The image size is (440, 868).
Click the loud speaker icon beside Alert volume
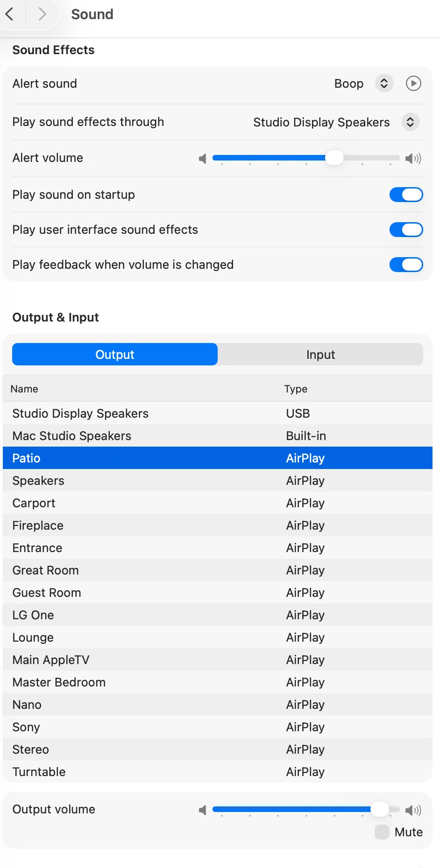(x=413, y=159)
